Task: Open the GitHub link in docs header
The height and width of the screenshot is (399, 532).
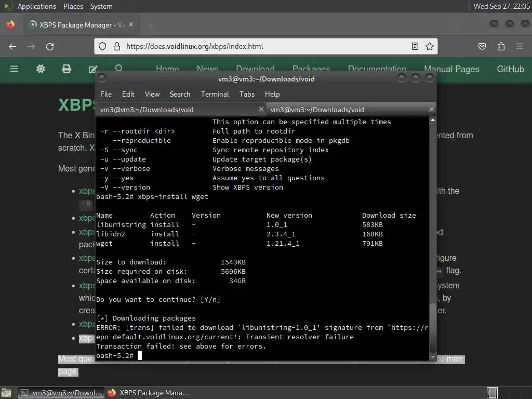Action: 510,69
